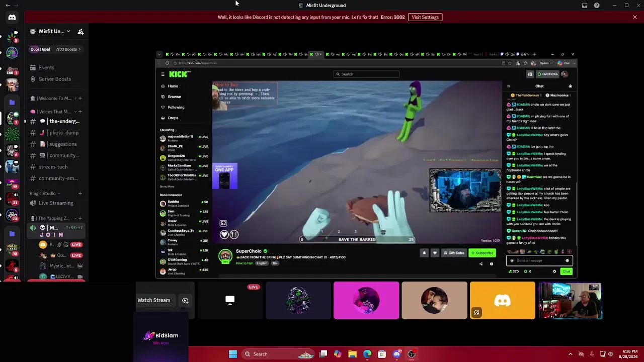Select the LIVE screen share tile
This screenshot has height=362, width=644.
[230, 300]
